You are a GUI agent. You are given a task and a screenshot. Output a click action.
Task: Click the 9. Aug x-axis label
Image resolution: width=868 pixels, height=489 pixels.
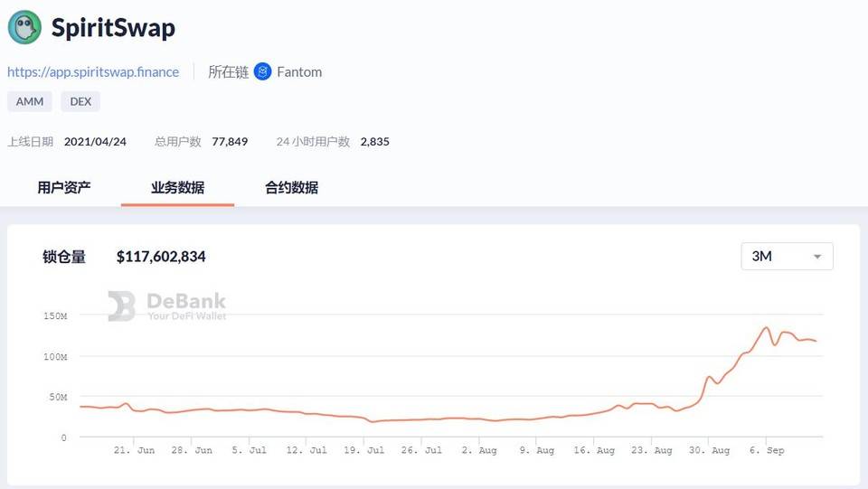[x=536, y=450]
